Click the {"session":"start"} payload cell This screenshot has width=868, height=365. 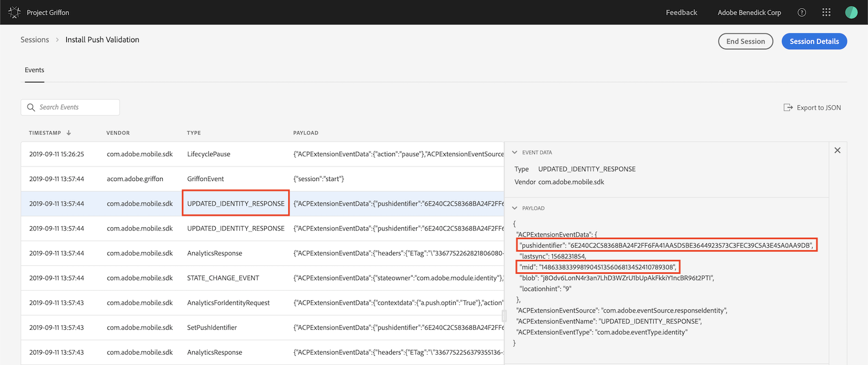[x=318, y=179]
